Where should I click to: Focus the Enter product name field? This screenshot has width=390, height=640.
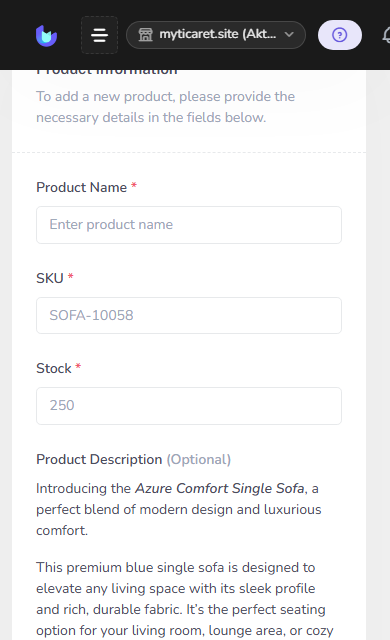189,225
